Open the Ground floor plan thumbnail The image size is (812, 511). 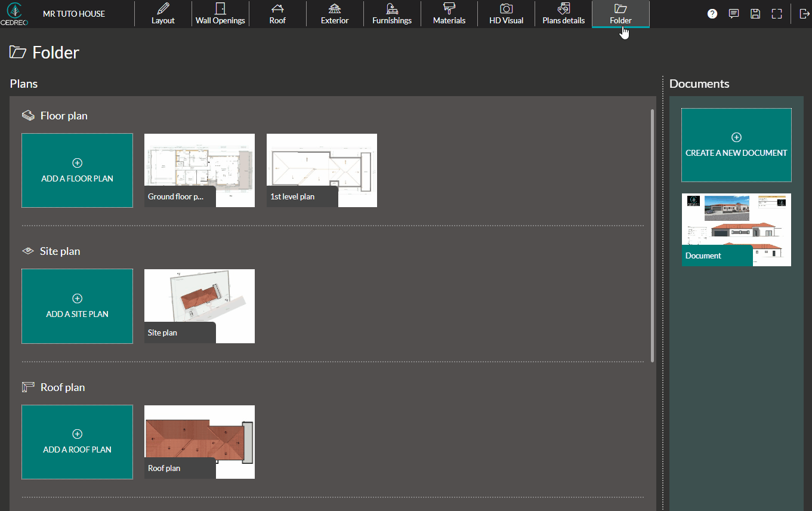tap(199, 170)
